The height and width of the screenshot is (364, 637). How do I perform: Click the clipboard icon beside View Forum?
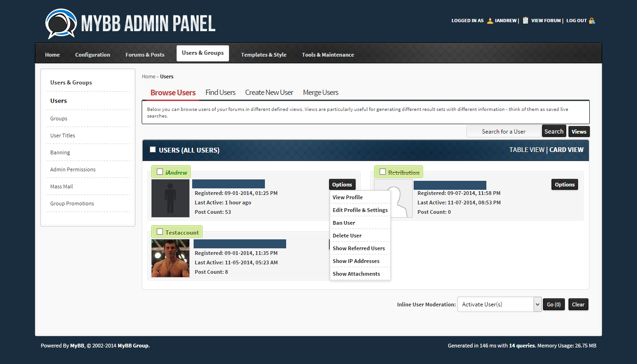[x=525, y=21]
